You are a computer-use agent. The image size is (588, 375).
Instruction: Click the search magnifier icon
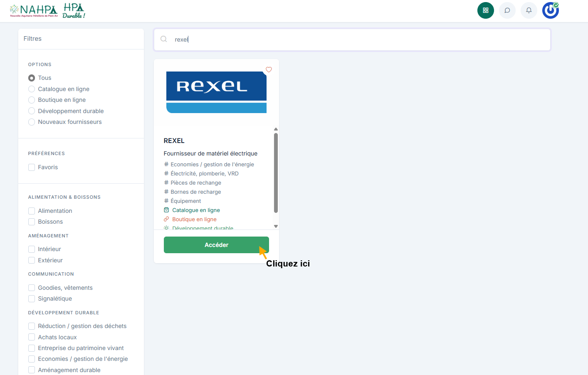164,39
